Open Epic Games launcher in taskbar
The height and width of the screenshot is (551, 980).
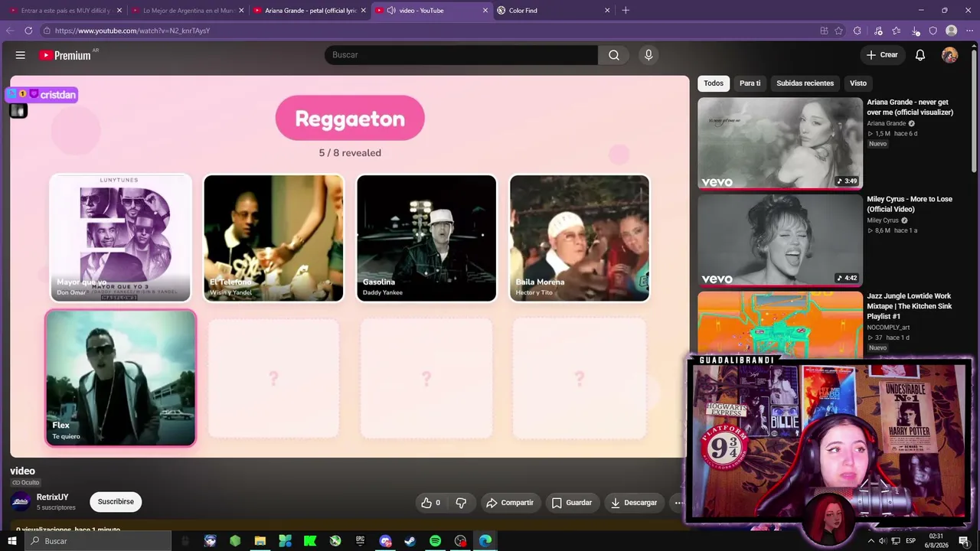pos(360,541)
